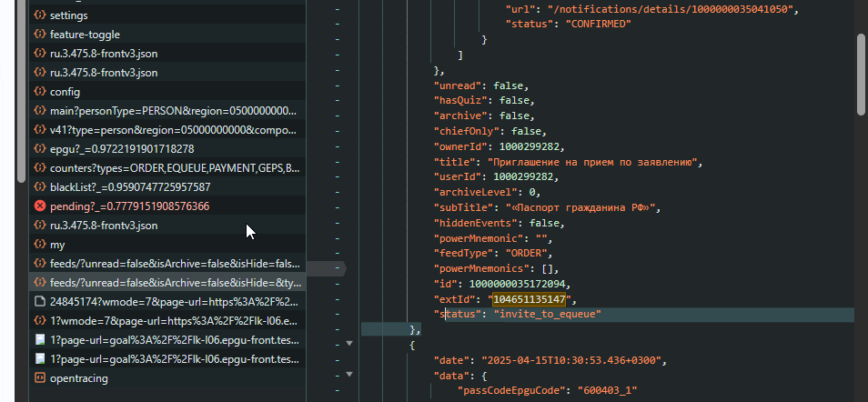Click the "archiveLevel": 0 line
The height and width of the screenshot is (402, 868).
[x=487, y=193]
